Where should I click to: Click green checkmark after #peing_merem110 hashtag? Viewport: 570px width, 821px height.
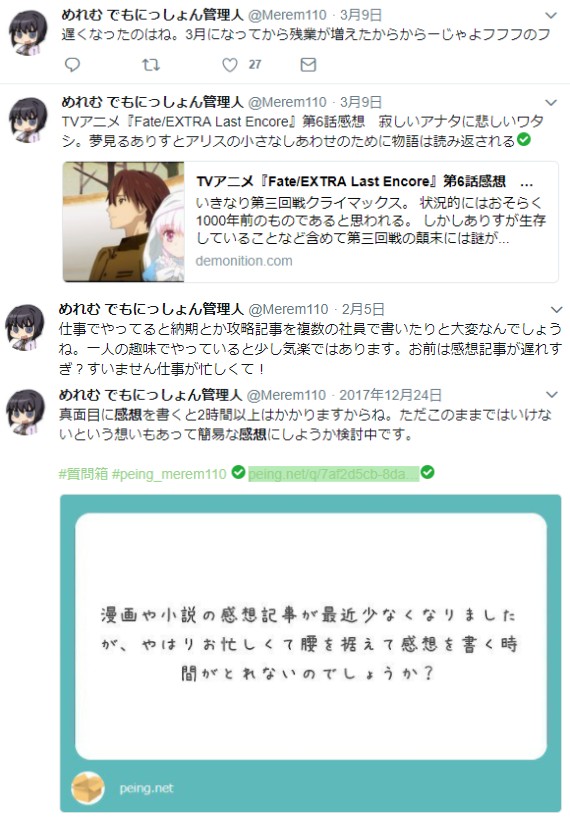(238, 472)
